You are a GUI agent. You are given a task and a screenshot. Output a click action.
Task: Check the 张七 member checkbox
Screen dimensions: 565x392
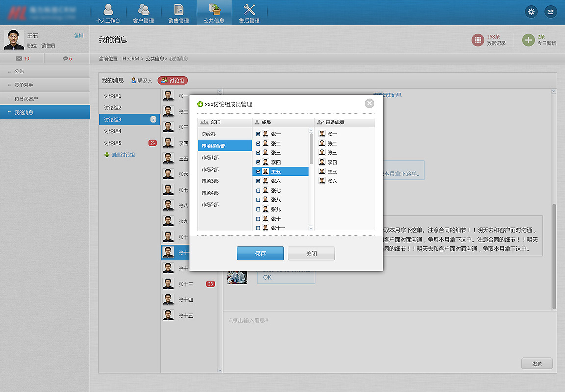(x=258, y=191)
